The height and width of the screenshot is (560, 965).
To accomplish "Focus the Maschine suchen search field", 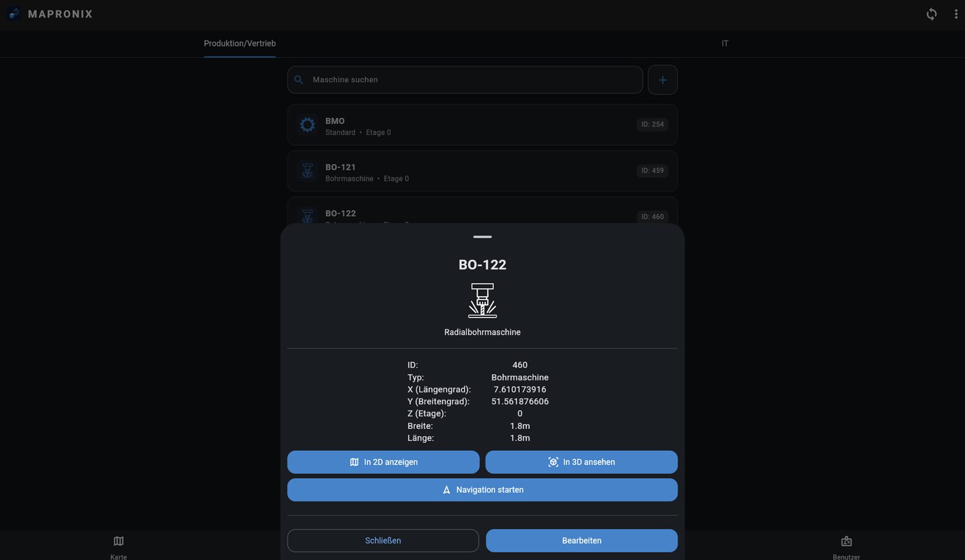I will click(x=465, y=80).
